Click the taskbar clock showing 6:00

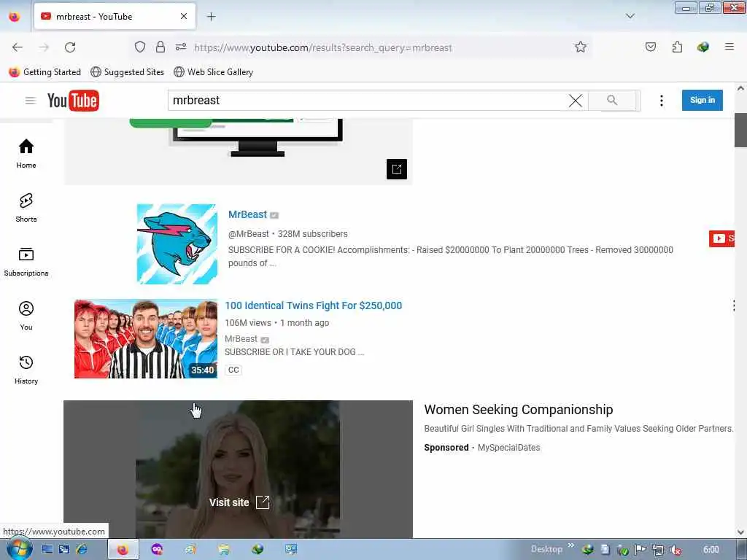[711, 550]
